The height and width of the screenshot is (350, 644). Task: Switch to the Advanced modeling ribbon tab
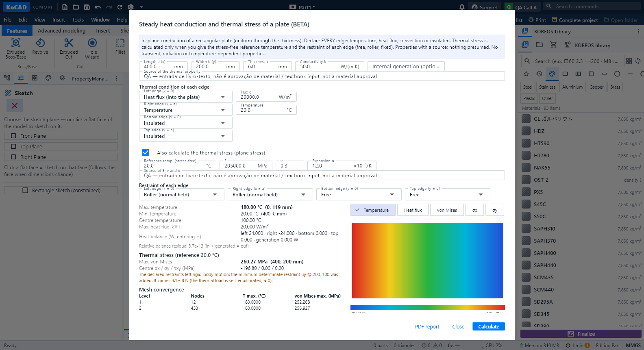click(62, 30)
